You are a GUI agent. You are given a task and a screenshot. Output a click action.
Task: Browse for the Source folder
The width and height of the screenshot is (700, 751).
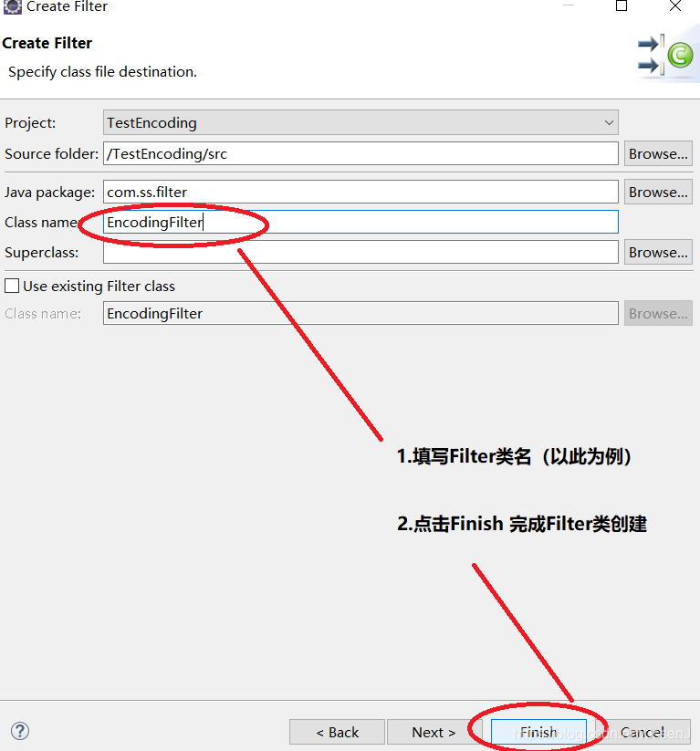[x=658, y=153]
